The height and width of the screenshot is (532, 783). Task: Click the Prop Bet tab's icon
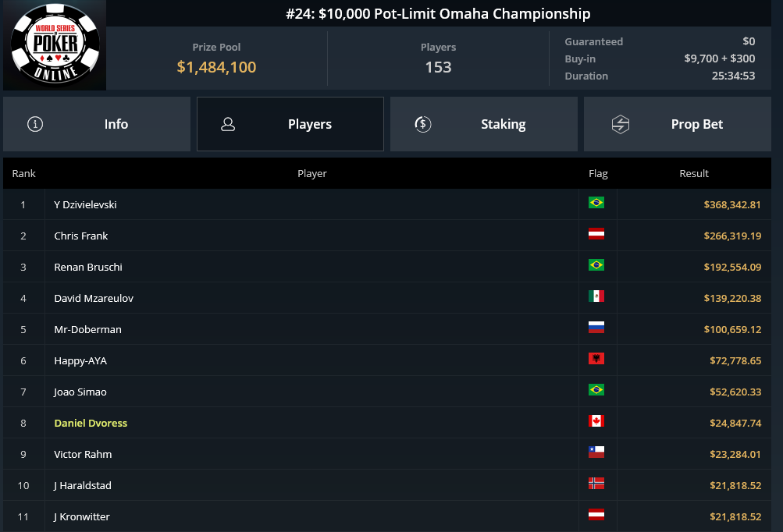(x=620, y=124)
